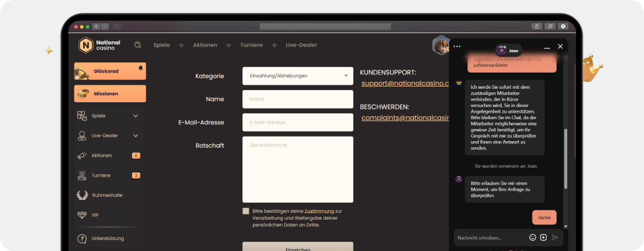Viewport: 644px width, 251px height.
Task: Click the Missionen button
Action: [x=110, y=94]
